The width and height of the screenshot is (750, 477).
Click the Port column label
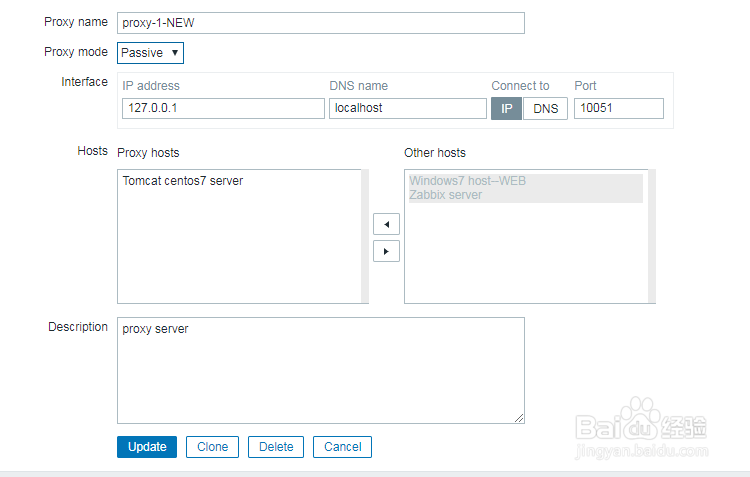pos(585,86)
